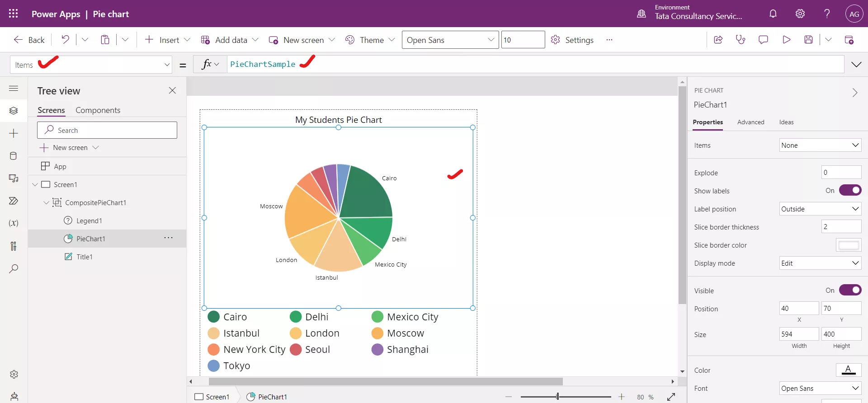Screen dimensions: 868x403
Task: Open the Power Automate icon in left rail
Action: click(14, 201)
